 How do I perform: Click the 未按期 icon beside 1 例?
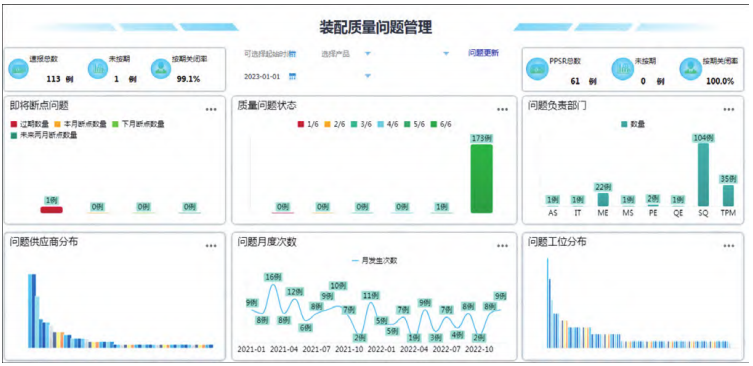tap(98, 69)
